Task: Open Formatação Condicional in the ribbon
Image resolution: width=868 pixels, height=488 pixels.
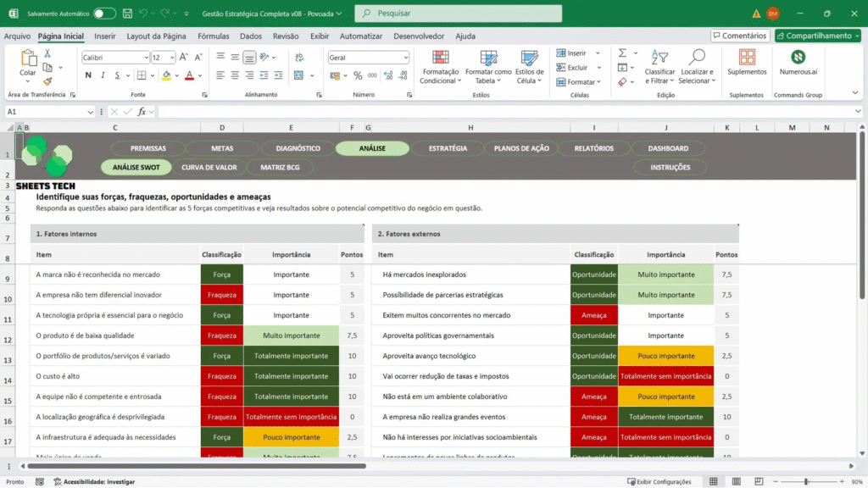Action: tap(439, 66)
